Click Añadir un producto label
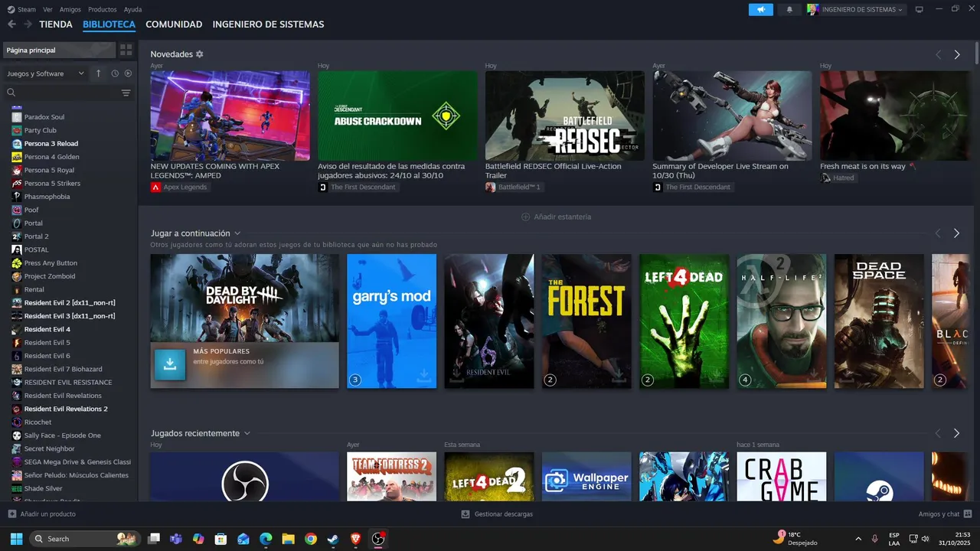 pyautogui.click(x=47, y=514)
